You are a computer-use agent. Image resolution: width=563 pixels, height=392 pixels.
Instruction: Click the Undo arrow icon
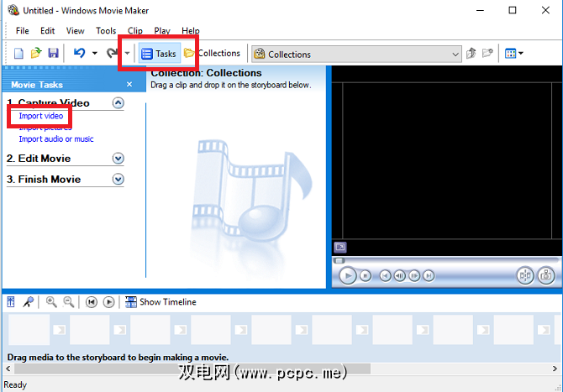click(79, 53)
